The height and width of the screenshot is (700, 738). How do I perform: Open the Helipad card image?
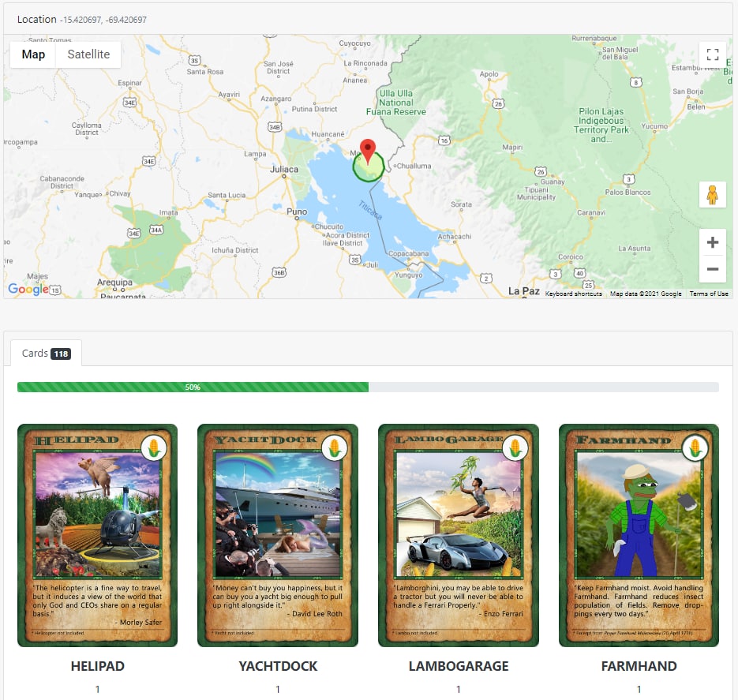[97, 535]
